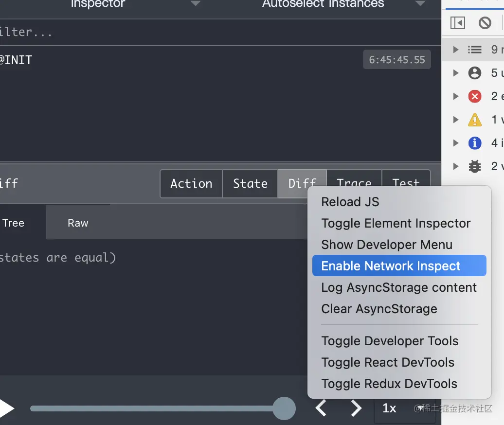Click the states are equal text
The height and width of the screenshot is (425, 504).
[58, 258]
